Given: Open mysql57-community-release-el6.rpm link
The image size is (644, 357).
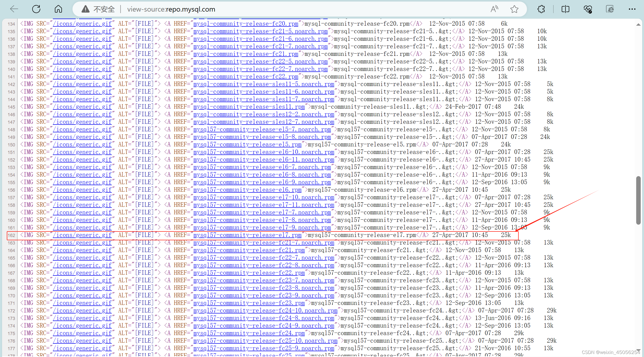Looking at the screenshot, I should 247,190.
